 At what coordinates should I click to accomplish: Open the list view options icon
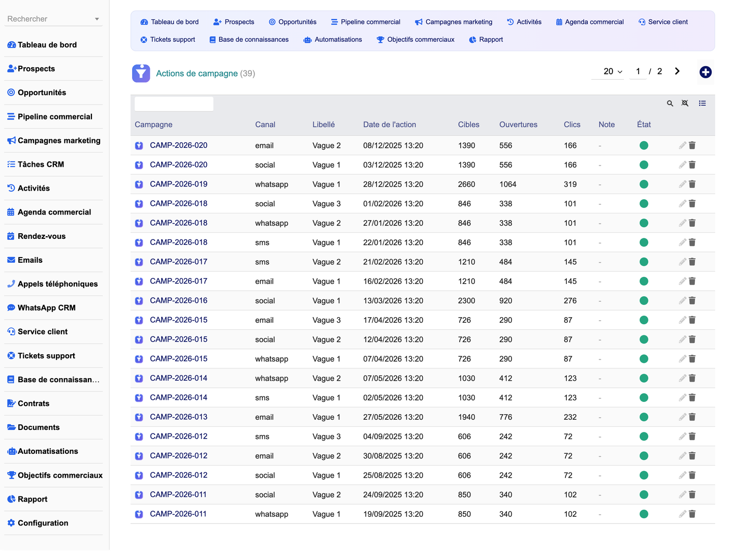pos(702,104)
